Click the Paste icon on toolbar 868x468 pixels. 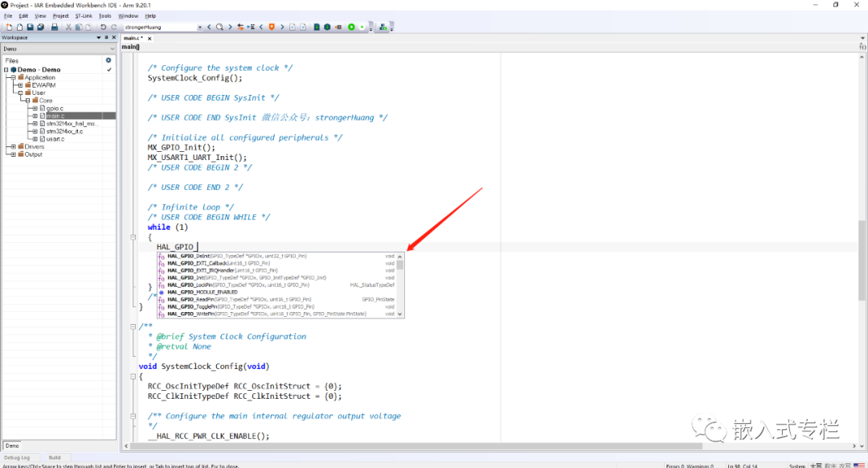point(88,27)
